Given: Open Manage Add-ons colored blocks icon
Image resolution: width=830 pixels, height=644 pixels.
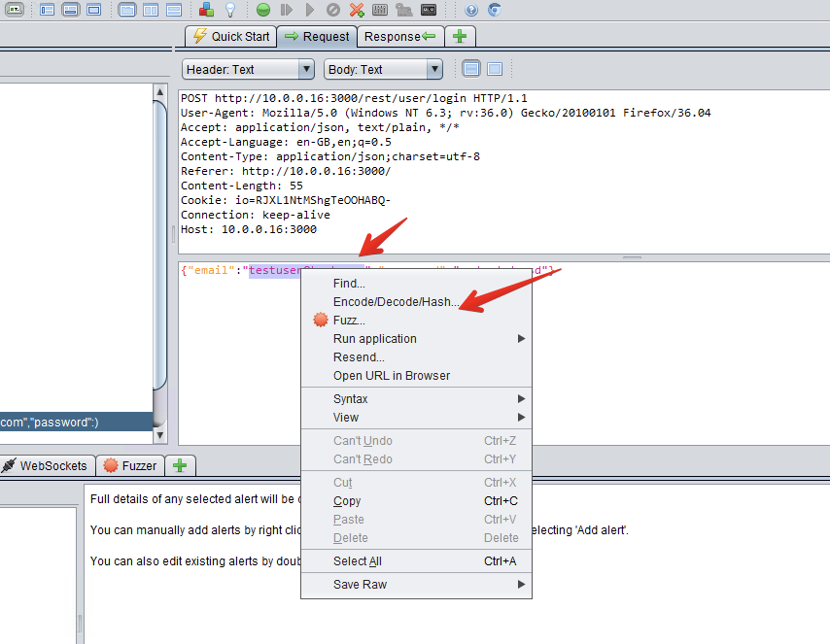Looking at the screenshot, I should pyautogui.click(x=206, y=10).
